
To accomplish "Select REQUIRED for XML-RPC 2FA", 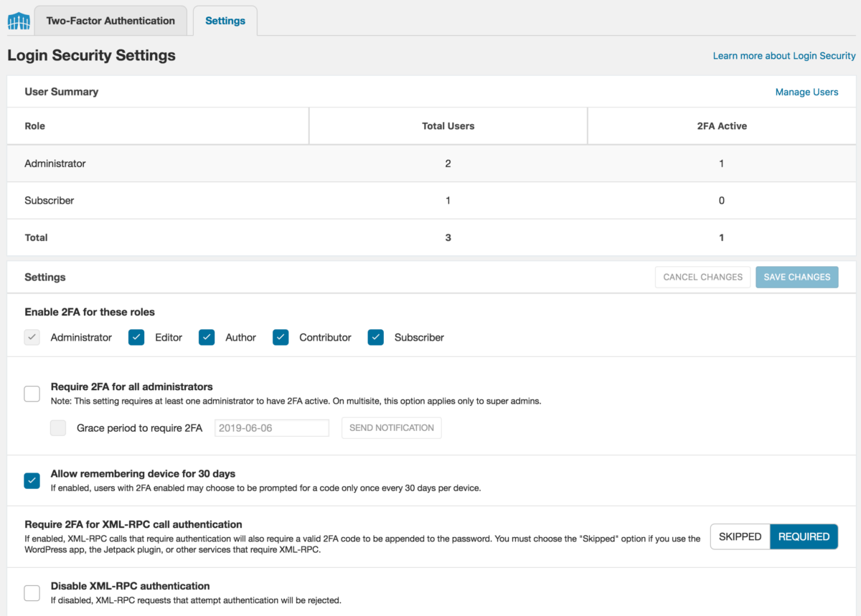I will click(x=804, y=536).
